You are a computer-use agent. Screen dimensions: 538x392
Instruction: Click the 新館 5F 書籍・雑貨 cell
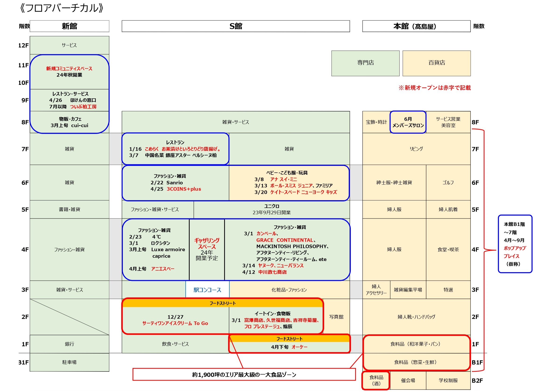pos(70,210)
